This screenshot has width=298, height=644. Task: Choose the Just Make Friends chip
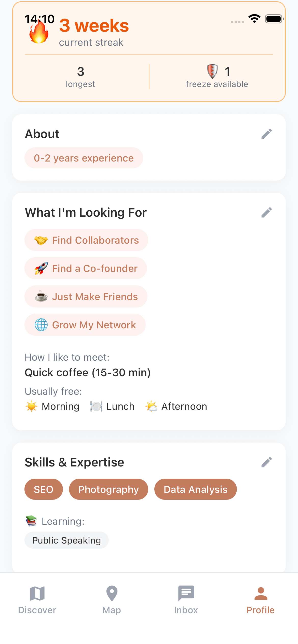pos(86,297)
